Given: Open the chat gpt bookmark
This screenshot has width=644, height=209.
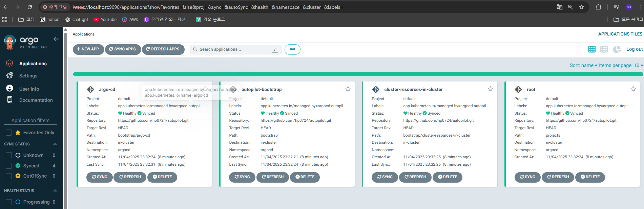Looking at the screenshot, I should [x=77, y=20].
